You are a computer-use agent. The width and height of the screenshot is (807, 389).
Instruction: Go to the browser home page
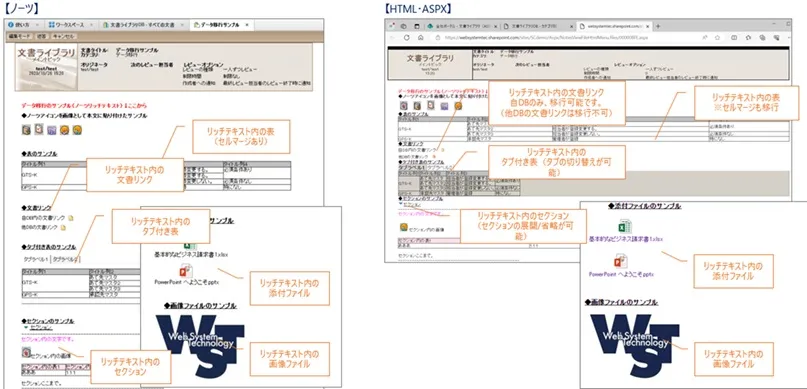coord(420,38)
